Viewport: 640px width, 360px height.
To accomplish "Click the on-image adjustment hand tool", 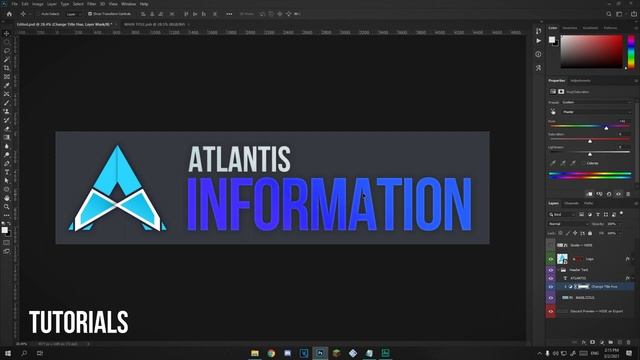I will 553,111.
